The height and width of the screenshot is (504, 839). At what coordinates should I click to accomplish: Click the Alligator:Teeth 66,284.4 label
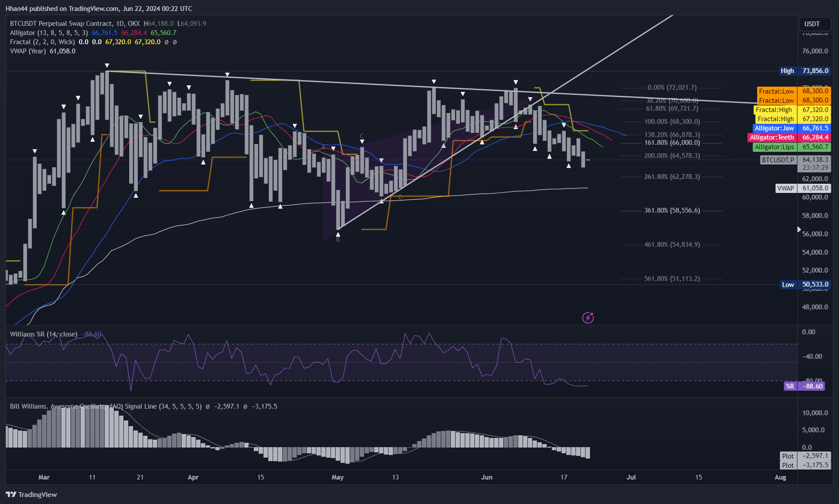(x=789, y=137)
